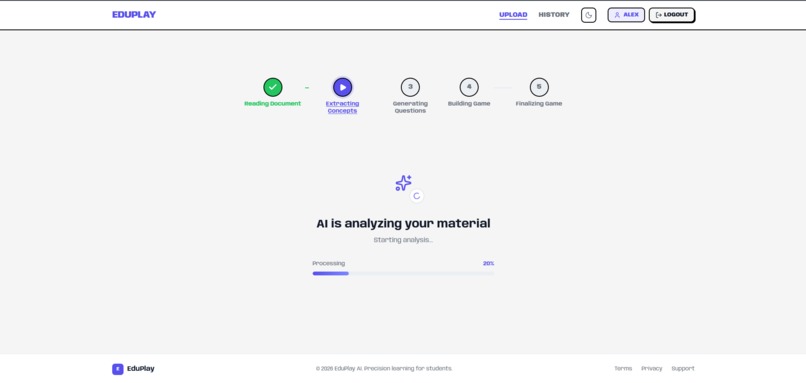Click the Building Game label
Screen dimensions: 806x383
pyautogui.click(x=469, y=103)
